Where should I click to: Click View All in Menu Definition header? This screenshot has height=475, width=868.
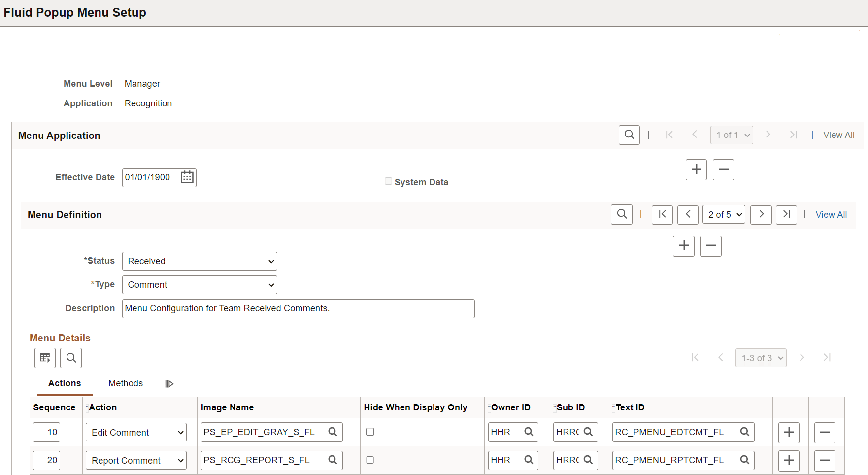click(x=831, y=215)
